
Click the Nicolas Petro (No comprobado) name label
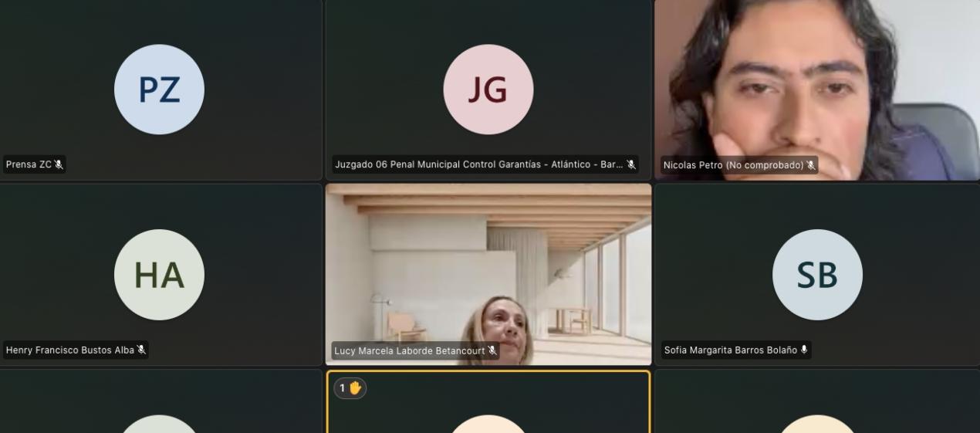click(733, 165)
